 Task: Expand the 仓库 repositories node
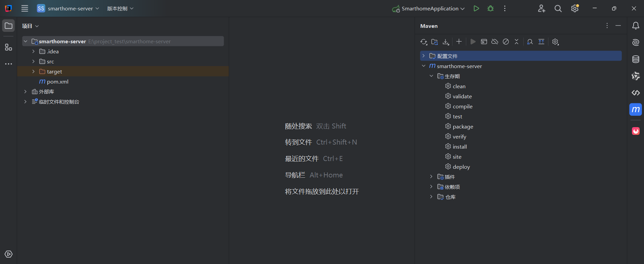(431, 197)
